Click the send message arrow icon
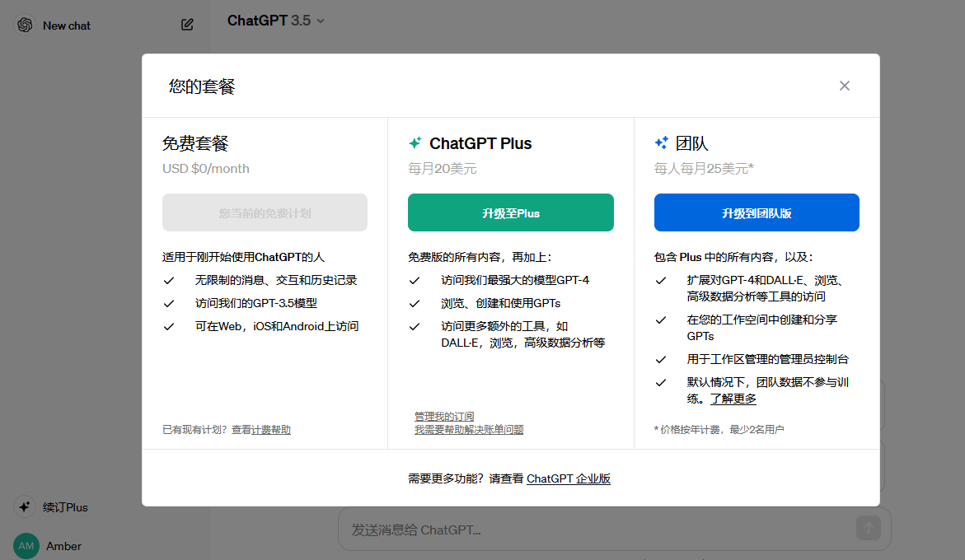The image size is (965, 560). [868, 528]
